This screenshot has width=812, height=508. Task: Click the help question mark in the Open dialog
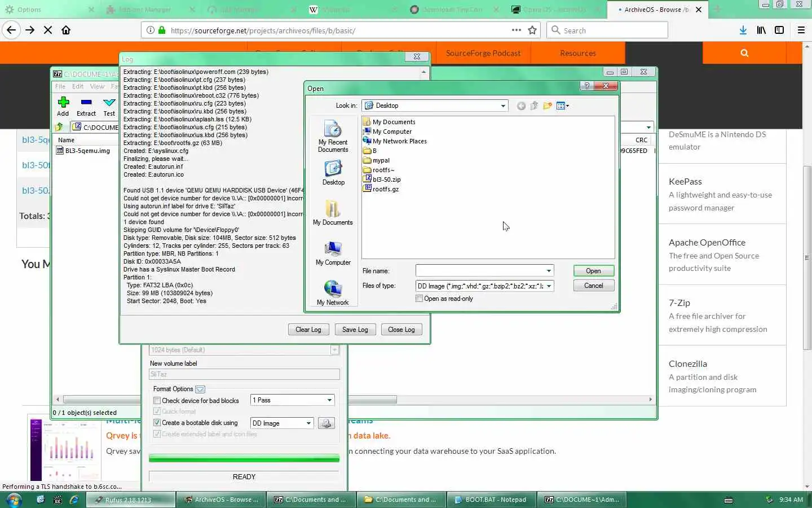[587, 86]
